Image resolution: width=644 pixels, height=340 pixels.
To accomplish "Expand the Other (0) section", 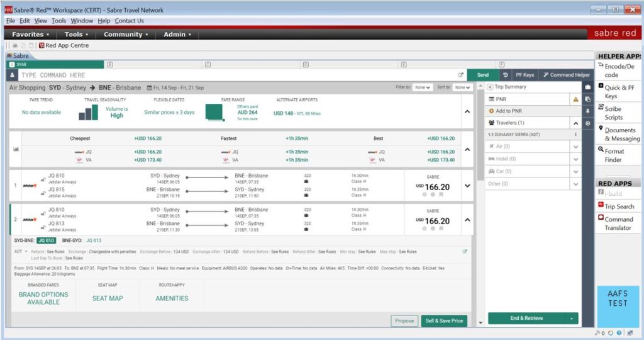I will click(x=576, y=184).
